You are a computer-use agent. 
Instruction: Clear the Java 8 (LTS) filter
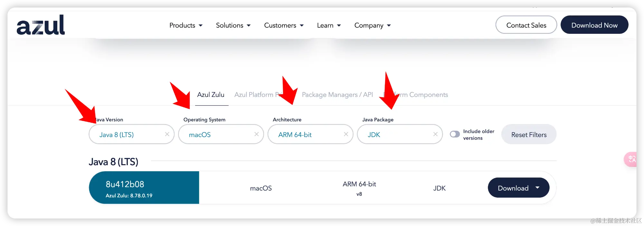pyautogui.click(x=167, y=134)
